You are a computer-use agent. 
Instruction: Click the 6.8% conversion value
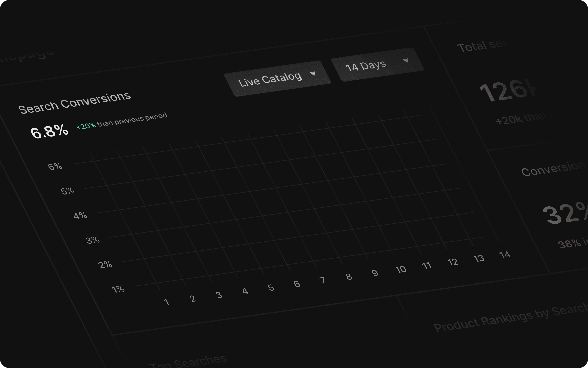point(49,131)
